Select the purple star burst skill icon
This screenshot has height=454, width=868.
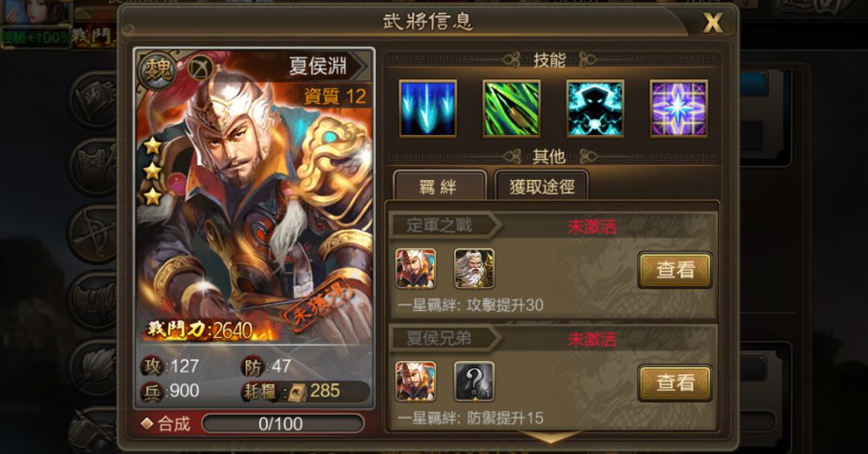678,108
